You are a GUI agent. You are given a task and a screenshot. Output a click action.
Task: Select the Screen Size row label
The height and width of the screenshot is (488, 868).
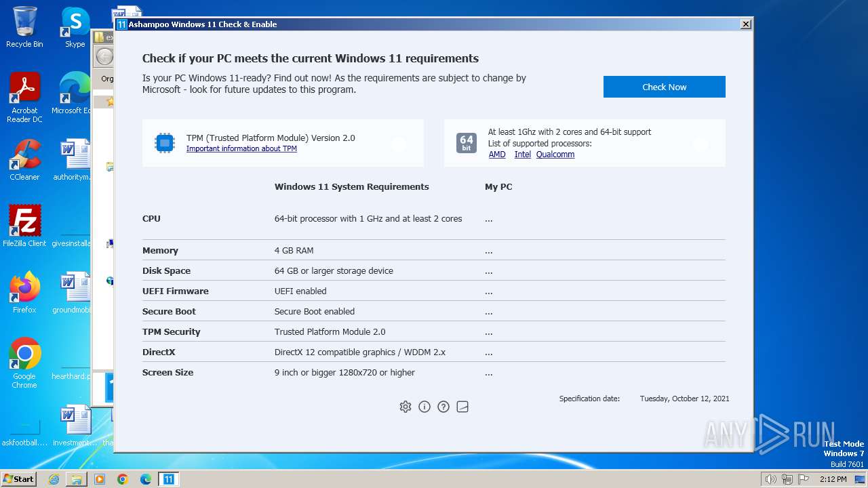pyautogui.click(x=167, y=373)
